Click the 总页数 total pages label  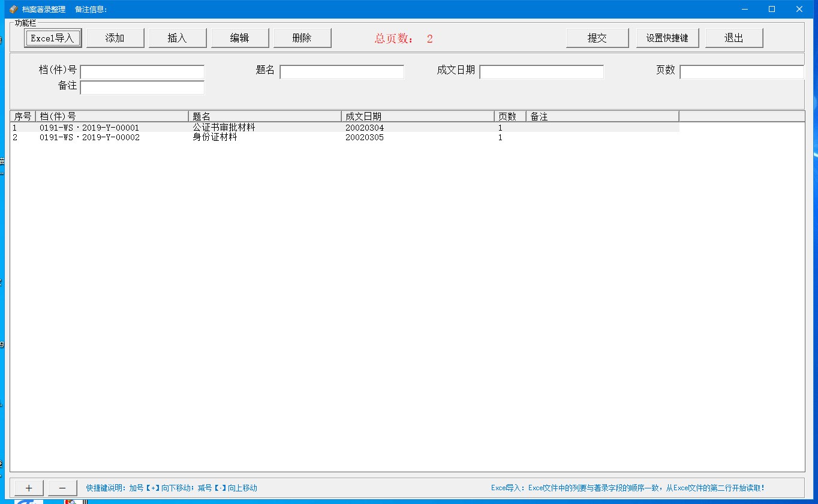coord(404,38)
